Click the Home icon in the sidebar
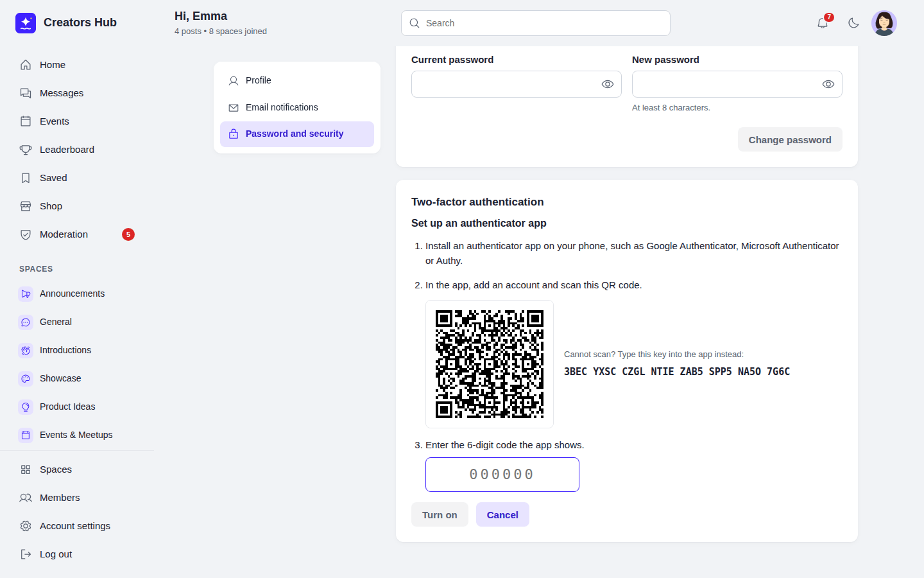924x578 pixels. coord(26,65)
